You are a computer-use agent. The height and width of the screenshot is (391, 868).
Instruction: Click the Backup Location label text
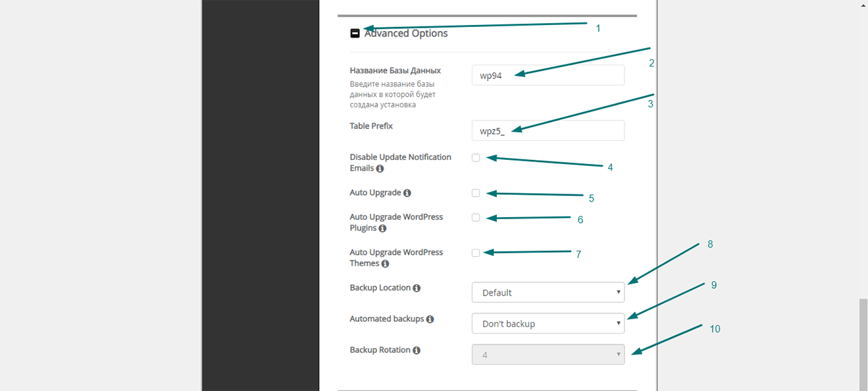pyautogui.click(x=380, y=288)
